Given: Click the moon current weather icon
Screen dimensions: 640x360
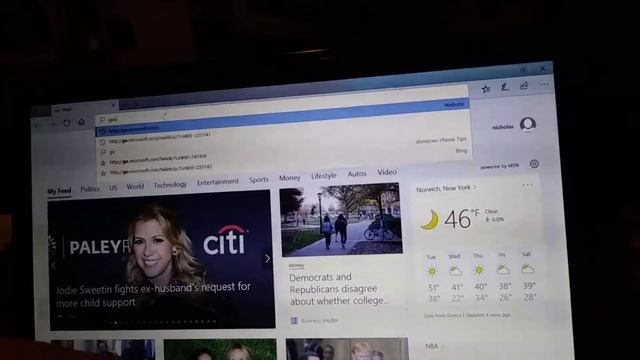Looking at the screenshot, I should [x=429, y=220].
